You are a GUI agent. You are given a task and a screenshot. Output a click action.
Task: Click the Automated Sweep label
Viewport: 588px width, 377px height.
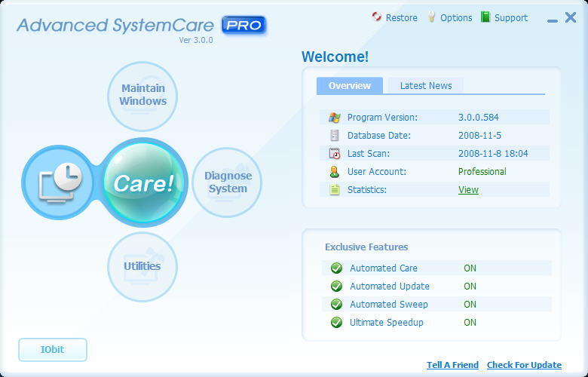coord(388,304)
